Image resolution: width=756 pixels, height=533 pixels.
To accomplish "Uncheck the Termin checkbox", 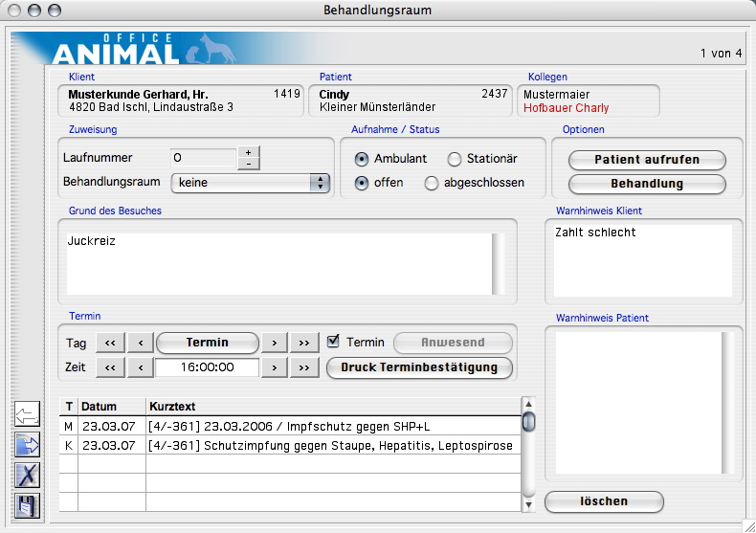I will coord(333,342).
